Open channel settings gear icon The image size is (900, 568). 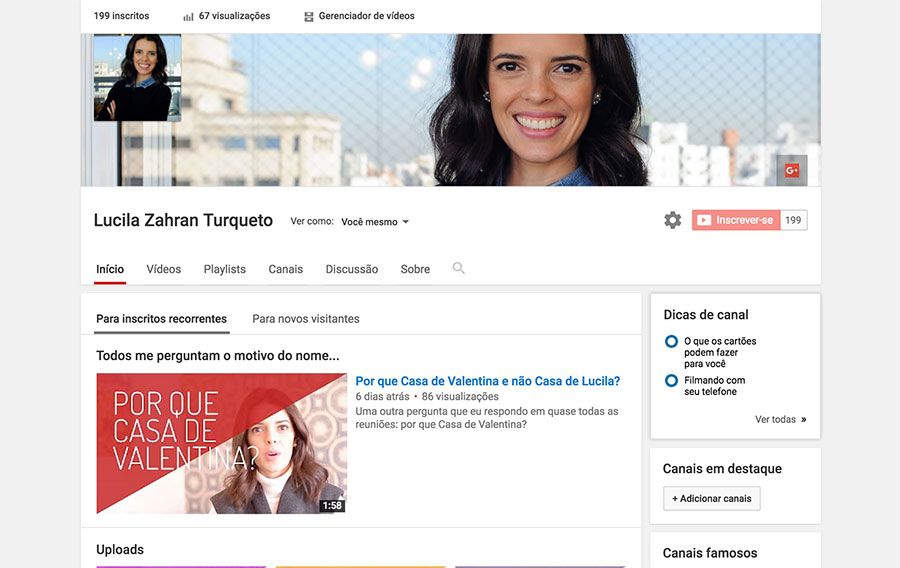(x=672, y=220)
